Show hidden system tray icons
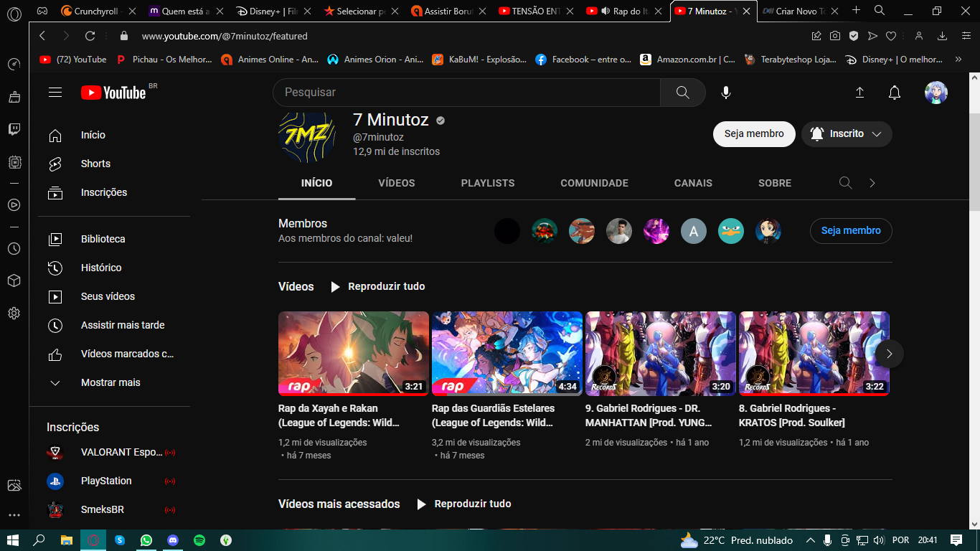The image size is (980, 551). 811,540
